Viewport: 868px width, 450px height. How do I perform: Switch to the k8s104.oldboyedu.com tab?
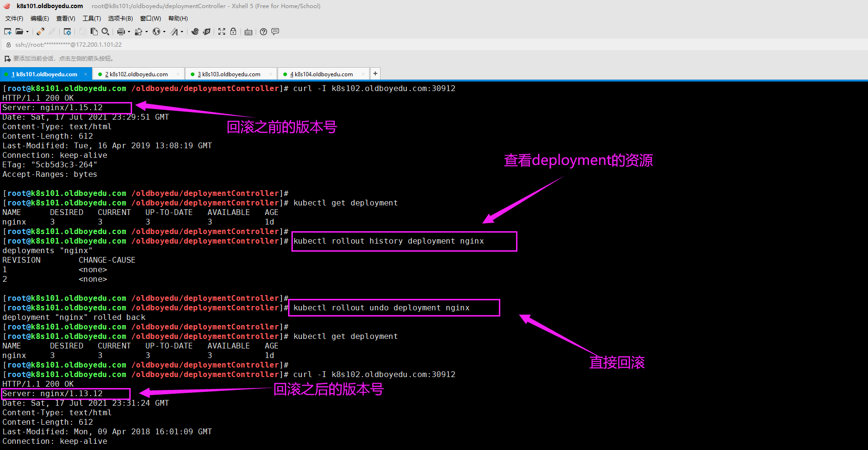[323, 74]
